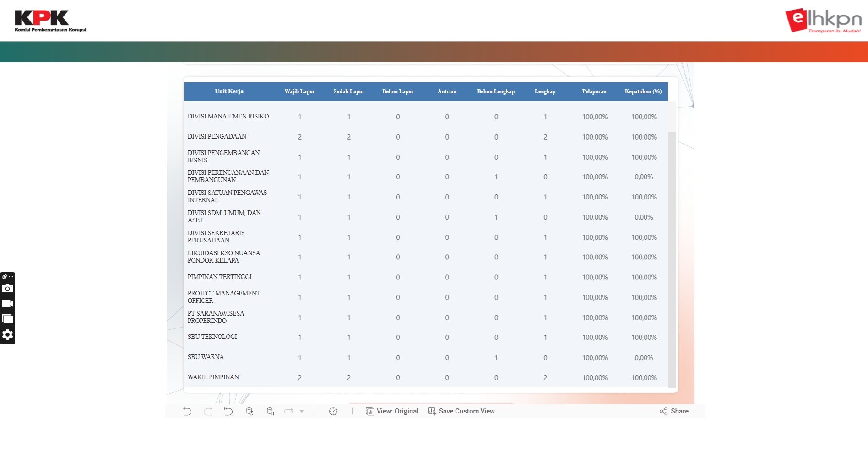This screenshot has height=451, width=868.
Task: Click the Antrian column header
Action: click(447, 91)
